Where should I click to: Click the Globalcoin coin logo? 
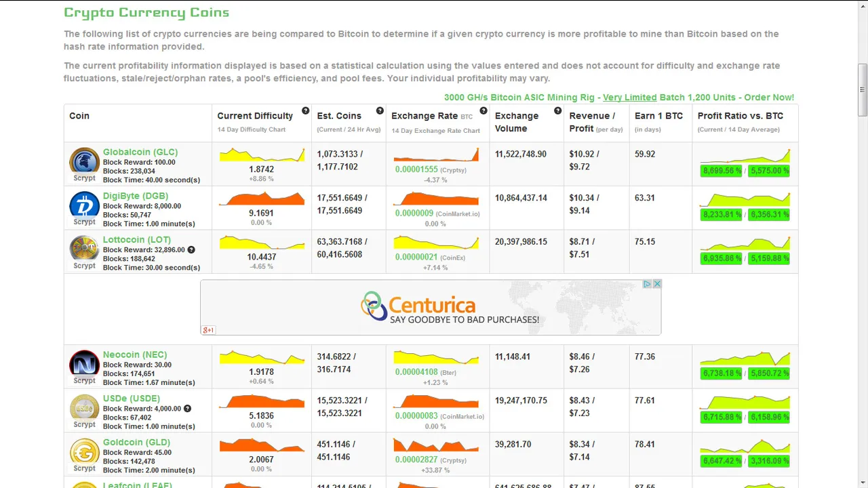point(84,161)
